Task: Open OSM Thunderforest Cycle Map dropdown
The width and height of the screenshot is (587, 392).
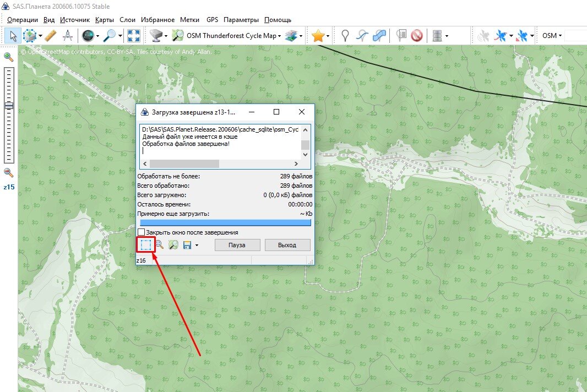Action: [x=234, y=36]
